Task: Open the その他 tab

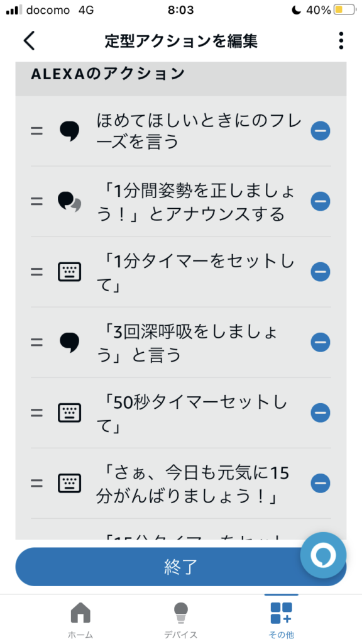Action: (281, 619)
